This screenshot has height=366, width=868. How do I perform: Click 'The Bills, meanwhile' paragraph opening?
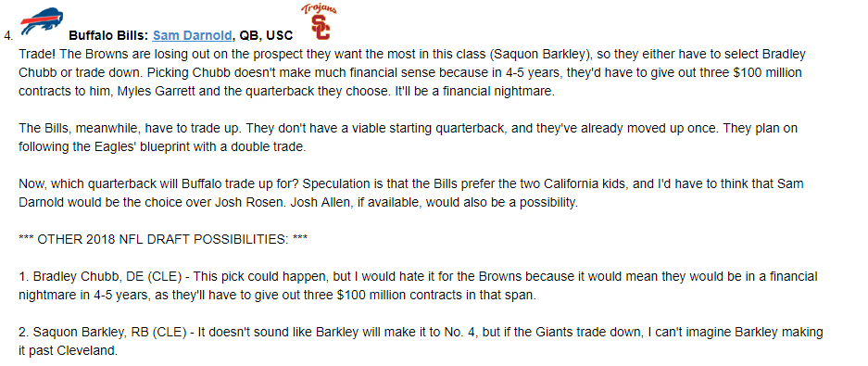(x=69, y=129)
